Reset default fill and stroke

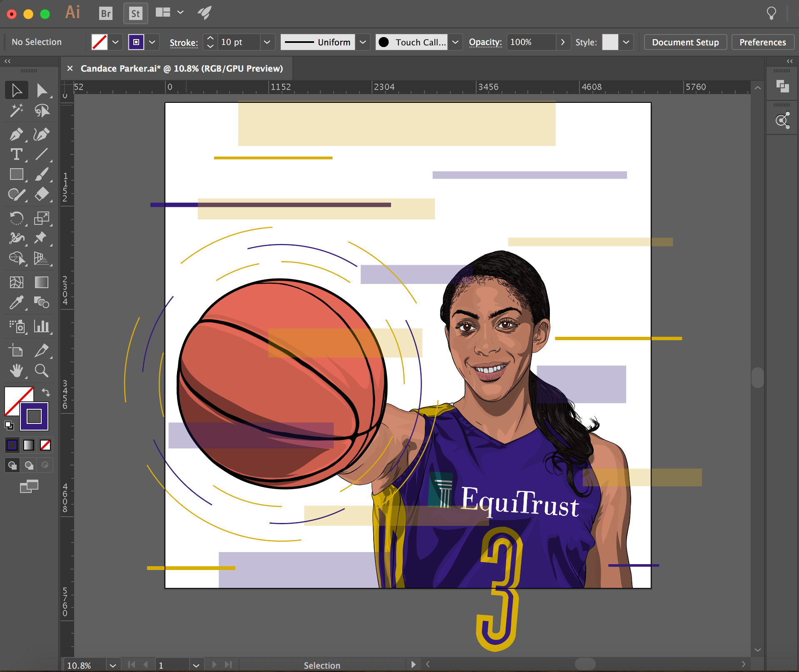tap(9, 425)
